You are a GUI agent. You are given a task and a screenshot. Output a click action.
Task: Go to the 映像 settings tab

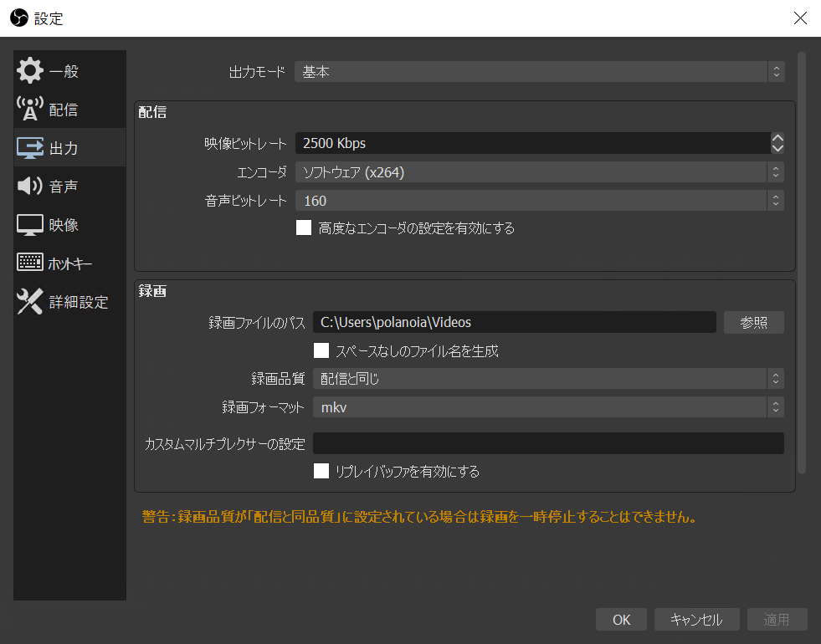[69, 225]
